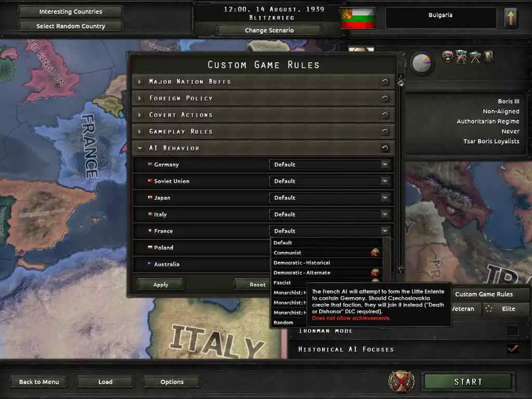Reset the Covert Actions rules icon
Image resolution: width=532 pixels, height=399 pixels.
point(385,115)
